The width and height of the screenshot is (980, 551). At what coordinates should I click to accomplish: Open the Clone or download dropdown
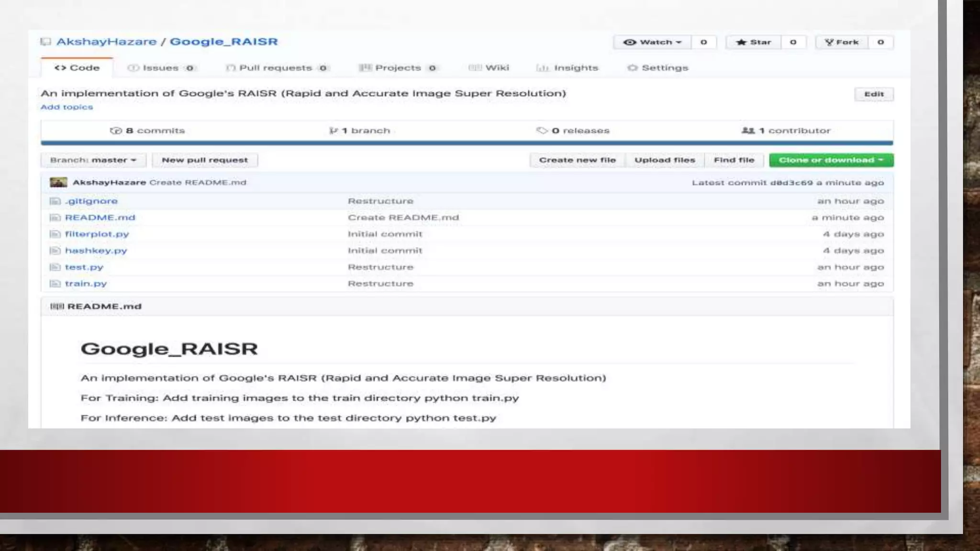pos(831,160)
